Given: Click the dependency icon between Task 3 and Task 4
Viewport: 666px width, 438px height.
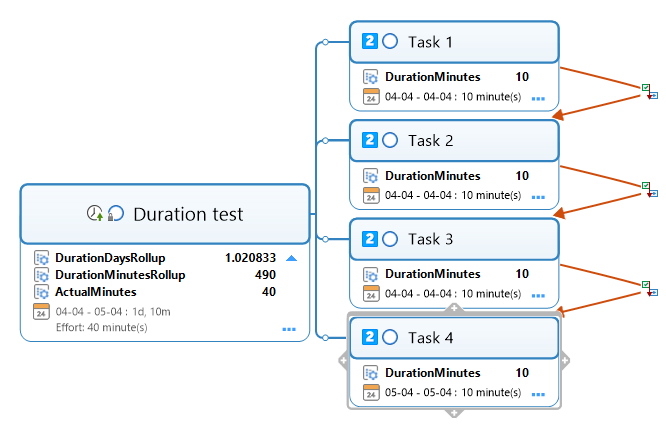Looking at the screenshot, I should [x=649, y=289].
